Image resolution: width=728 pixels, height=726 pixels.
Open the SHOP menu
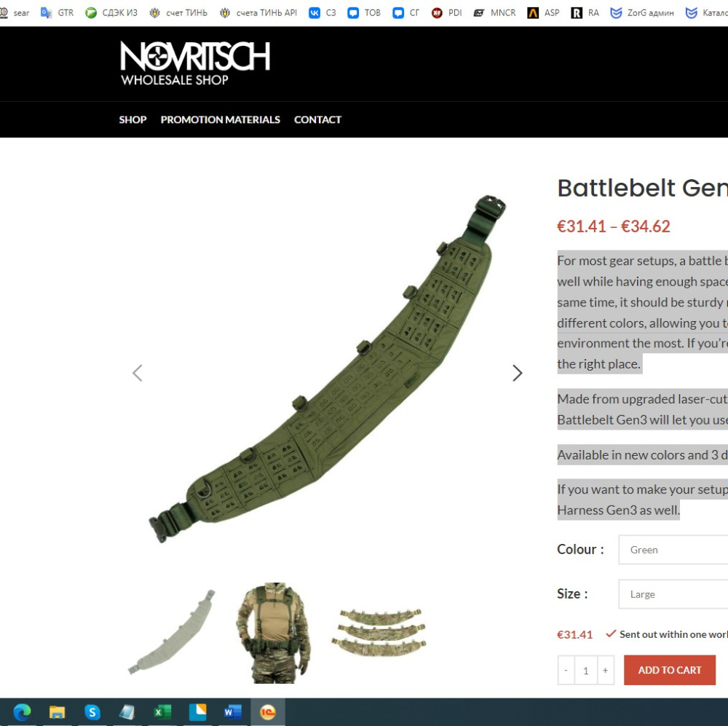(x=132, y=120)
